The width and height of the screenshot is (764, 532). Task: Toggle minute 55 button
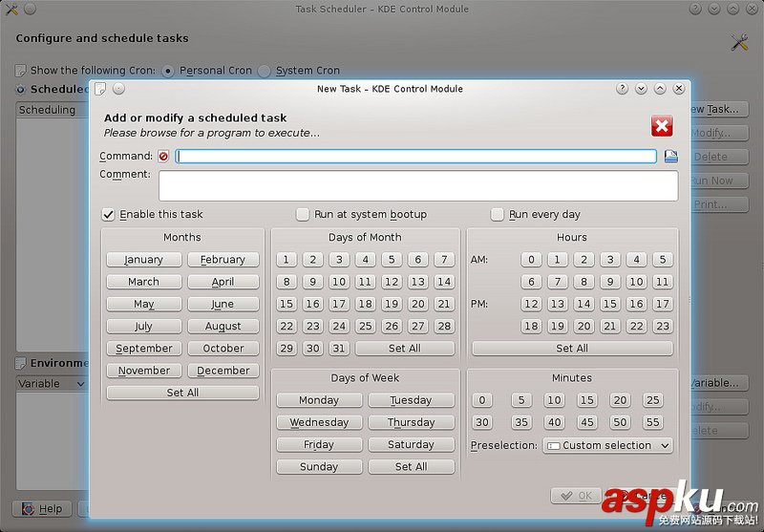[x=653, y=422]
